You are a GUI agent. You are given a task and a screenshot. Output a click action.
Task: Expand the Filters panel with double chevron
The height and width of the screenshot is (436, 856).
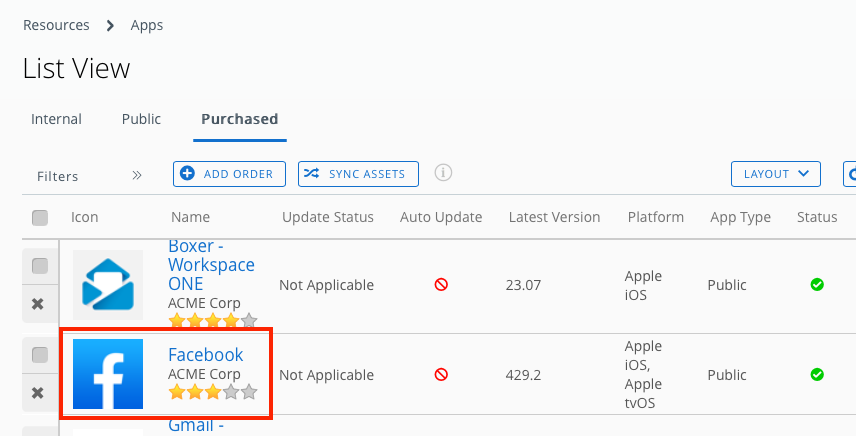click(x=137, y=175)
